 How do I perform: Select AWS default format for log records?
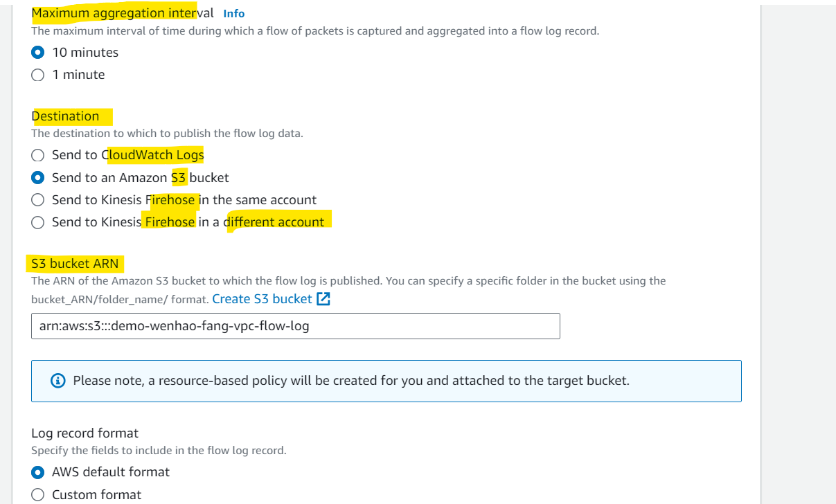click(38, 472)
